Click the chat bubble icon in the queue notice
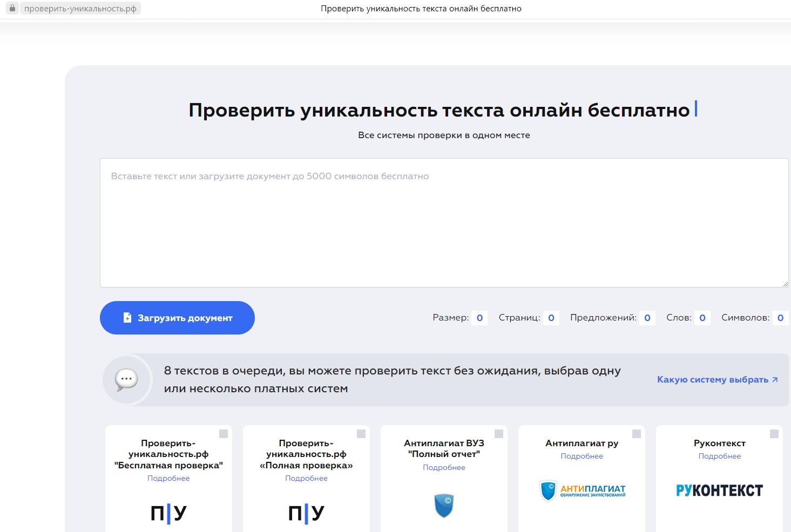The image size is (791, 532). pos(126,379)
